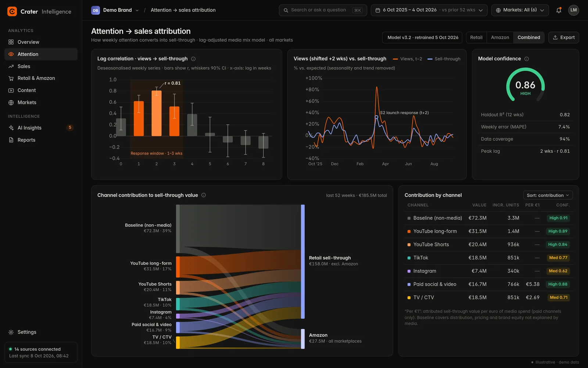Screen dimensions: 588x368
Task: Switch view to Retail segment
Action: click(476, 38)
